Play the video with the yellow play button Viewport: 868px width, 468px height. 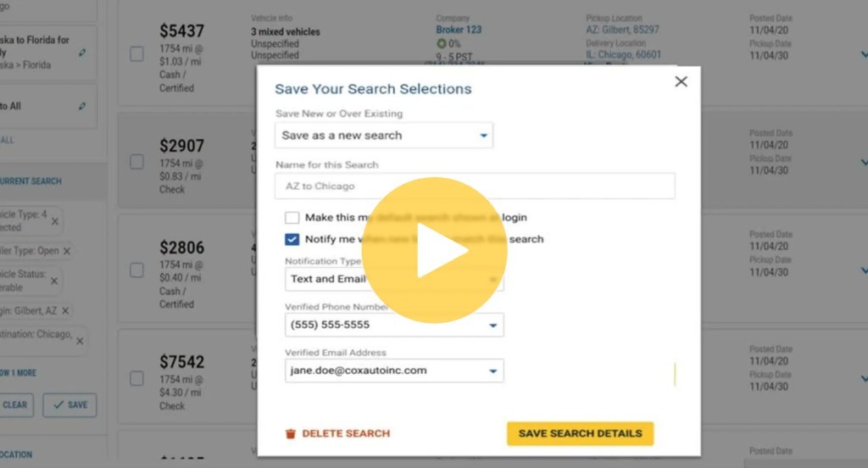click(x=434, y=250)
